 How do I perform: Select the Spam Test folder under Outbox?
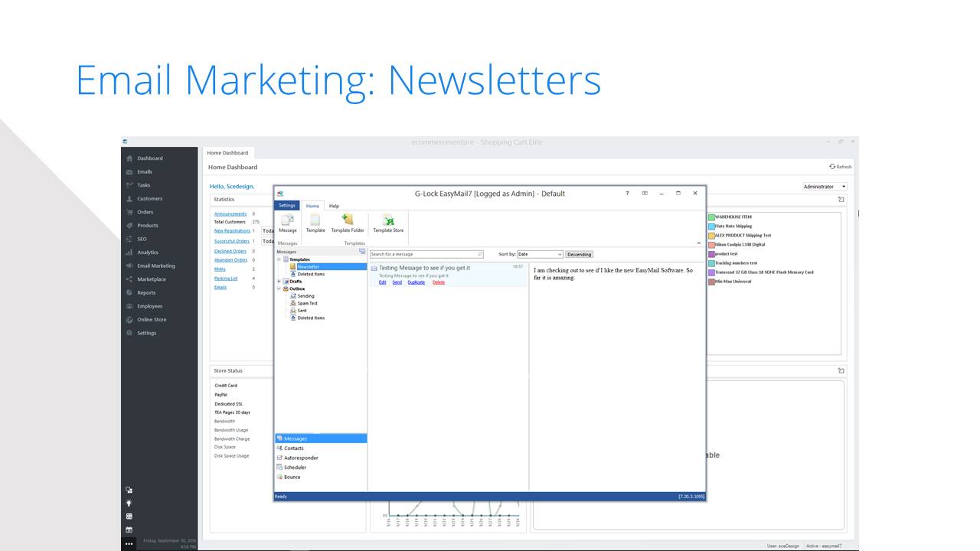pyautogui.click(x=307, y=304)
